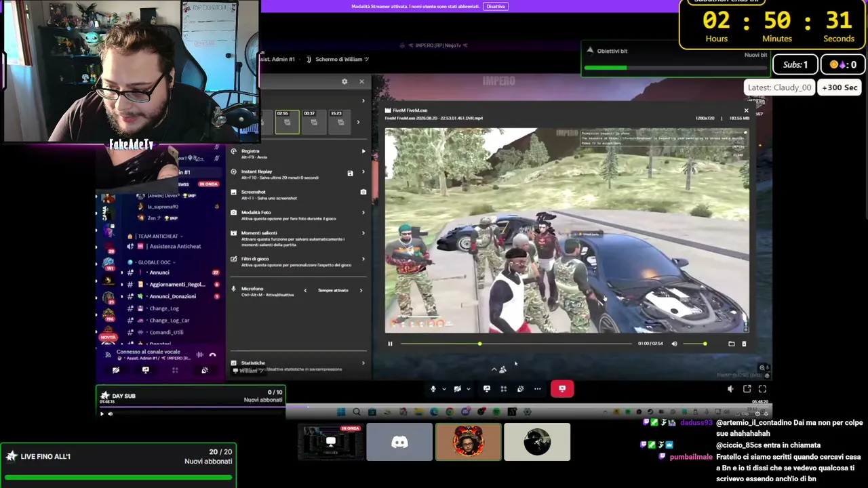Collapse the GLOBALE OOC category
The image size is (868, 488).
(x=155, y=262)
